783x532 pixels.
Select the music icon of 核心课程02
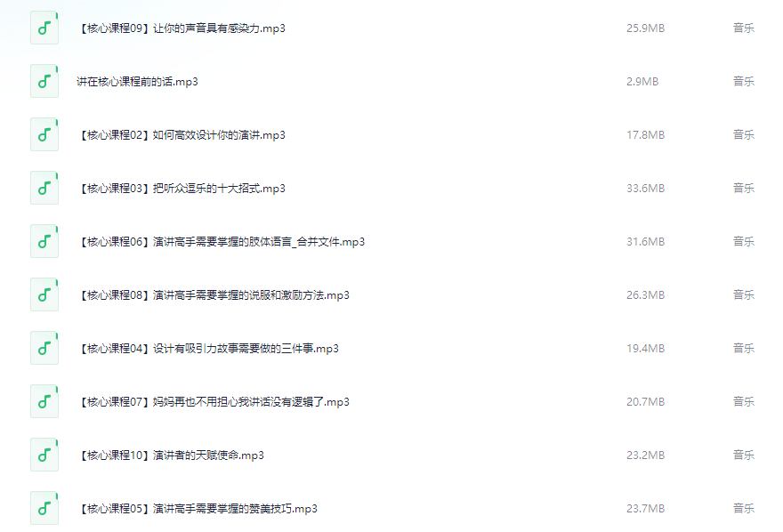44,134
